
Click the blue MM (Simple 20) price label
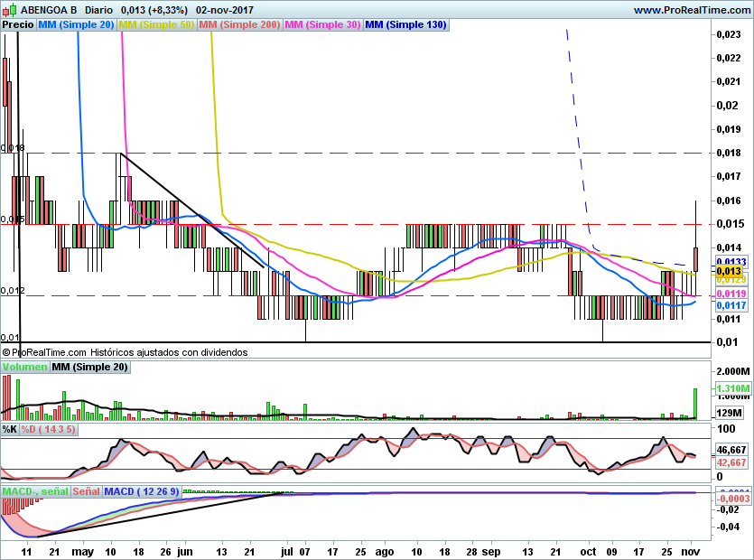[x=76, y=25]
